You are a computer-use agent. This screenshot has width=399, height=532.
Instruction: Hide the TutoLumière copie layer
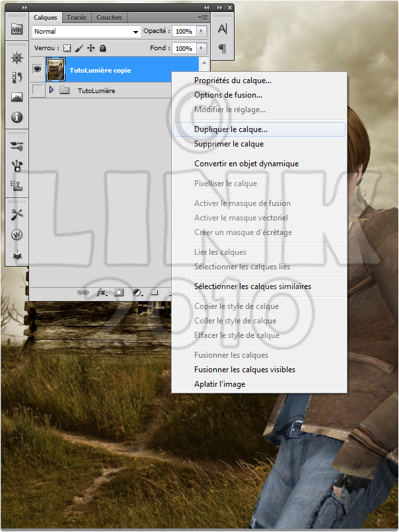38,69
